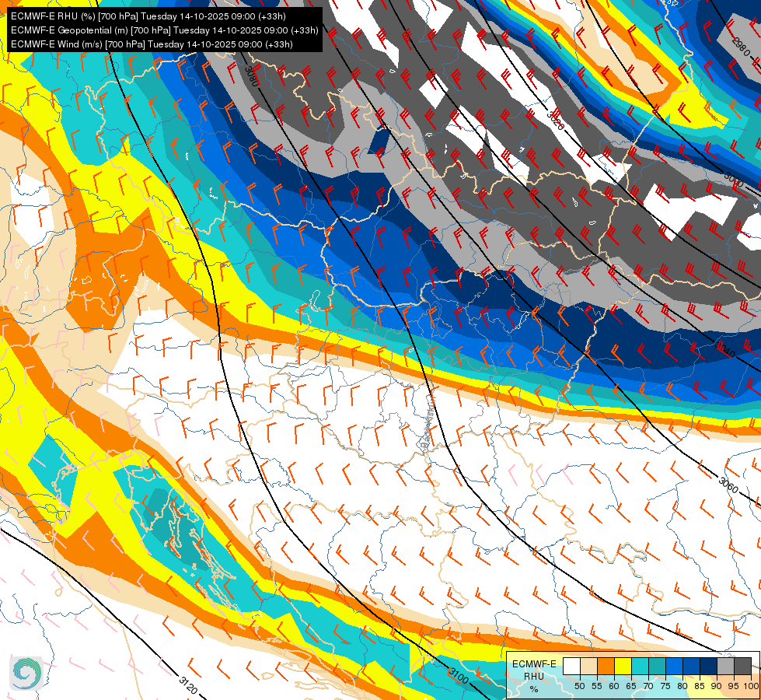Pick the teal 70–75% legend swatch
761x700 pixels.
pos(657,666)
